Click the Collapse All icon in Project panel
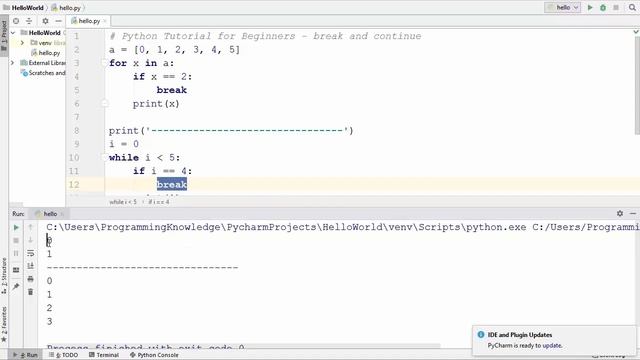The height and width of the screenshot is (360, 640). pyautogui.click(x=29, y=21)
